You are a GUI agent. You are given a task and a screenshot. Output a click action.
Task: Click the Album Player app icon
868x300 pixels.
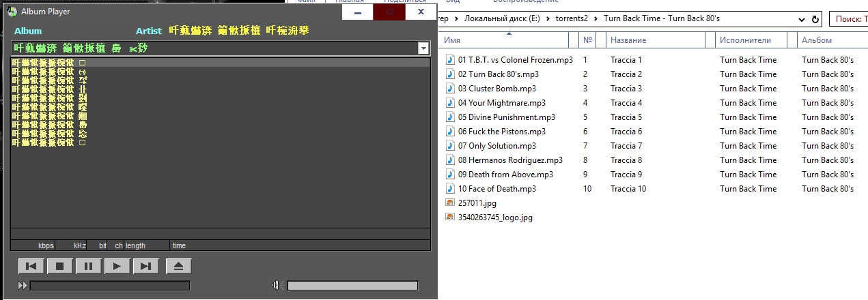point(12,12)
